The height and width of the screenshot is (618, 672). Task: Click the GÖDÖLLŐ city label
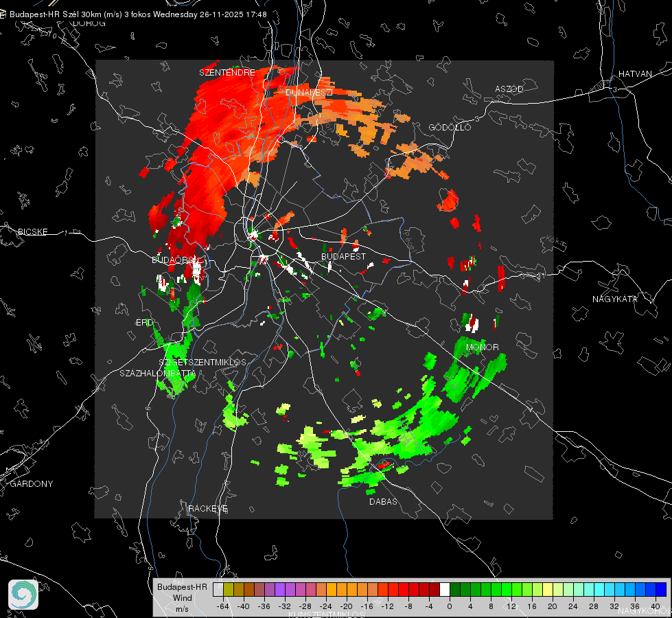450,127
